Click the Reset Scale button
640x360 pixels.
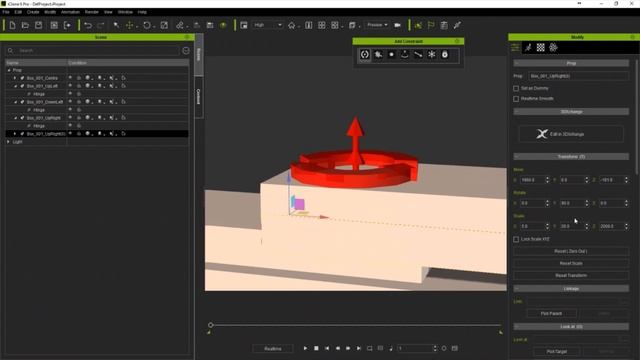pyautogui.click(x=571, y=264)
